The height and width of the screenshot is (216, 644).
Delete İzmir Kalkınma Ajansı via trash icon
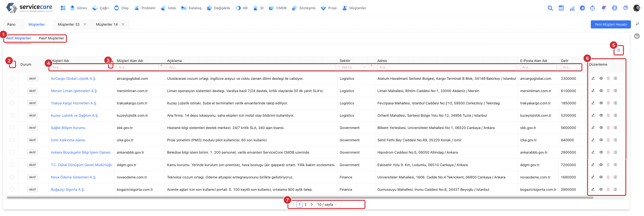[608, 140]
